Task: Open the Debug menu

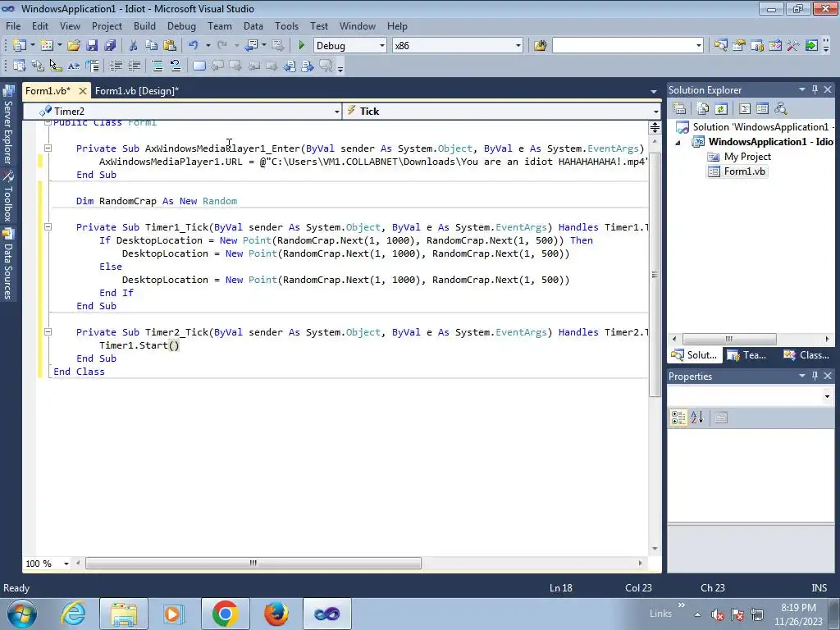Action: point(181,25)
